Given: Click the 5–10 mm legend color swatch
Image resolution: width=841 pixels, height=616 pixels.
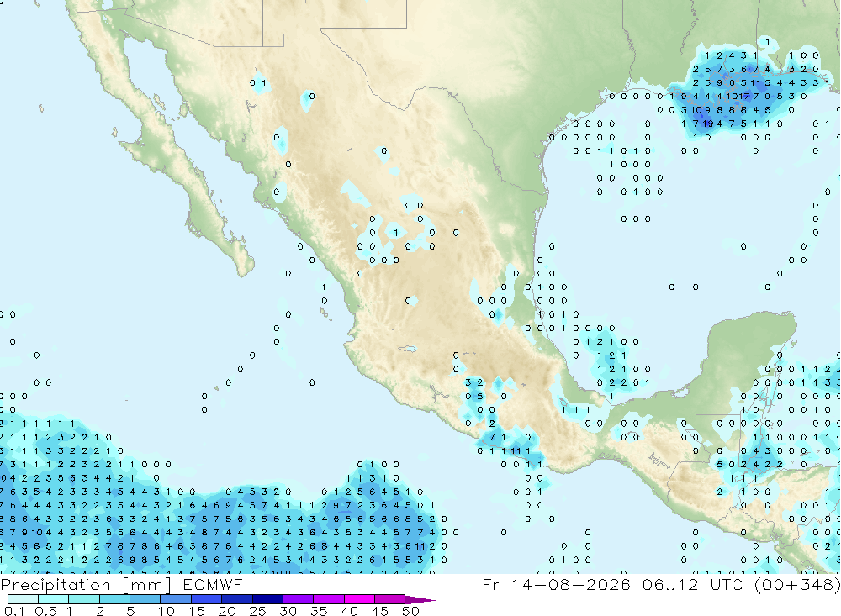Looking at the screenshot, I should [145, 599].
